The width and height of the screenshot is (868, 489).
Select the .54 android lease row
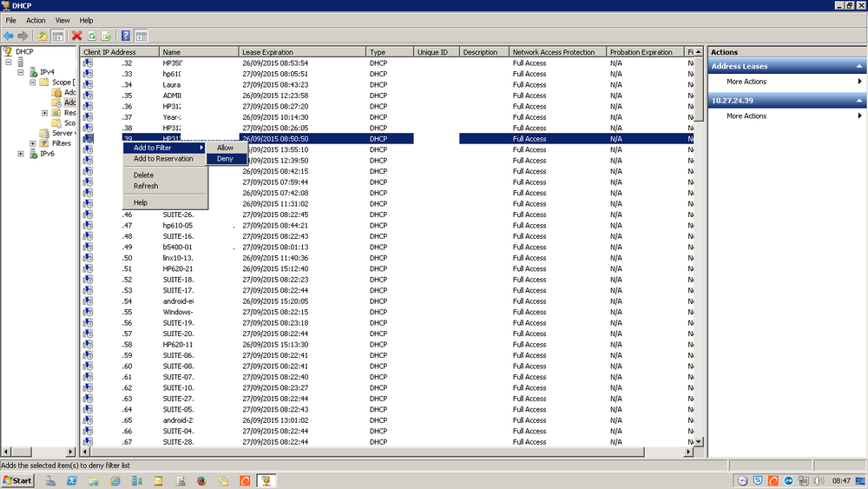point(387,301)
